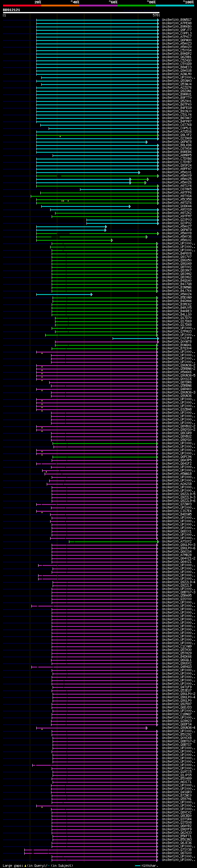Image resolution: width=197 pixels, height=868 pixels.
Task: Select the UniRef100_A8MRP5 label
Action: click(177, 155)
